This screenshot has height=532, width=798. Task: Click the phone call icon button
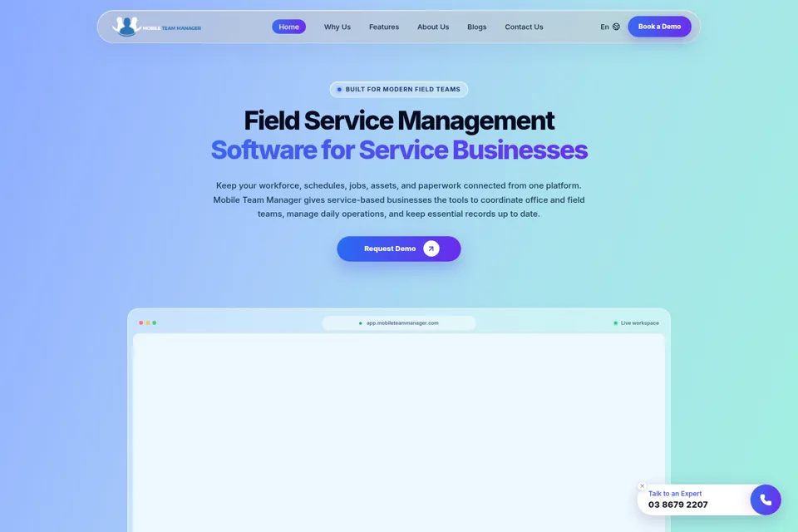[x=766, y=500]
